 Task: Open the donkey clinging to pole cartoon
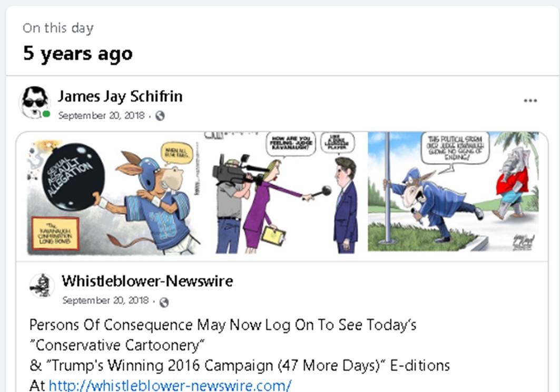click(453, 192)
